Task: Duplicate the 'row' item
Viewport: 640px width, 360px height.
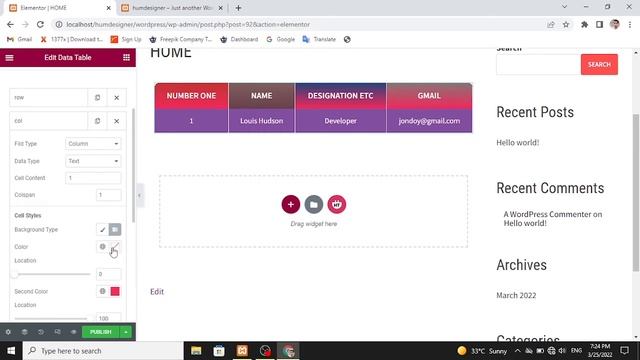Action: pyautogui.click(x=97, y=98)
